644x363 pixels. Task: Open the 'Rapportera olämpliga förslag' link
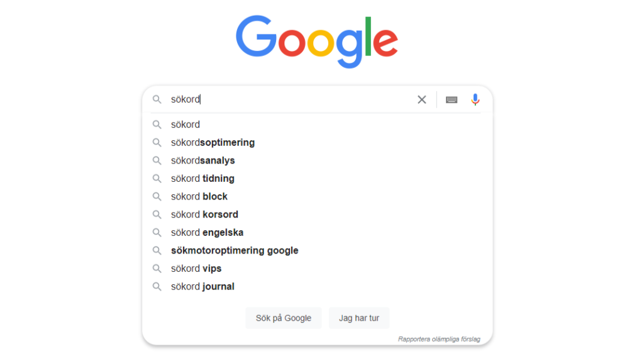pos(438,339)
